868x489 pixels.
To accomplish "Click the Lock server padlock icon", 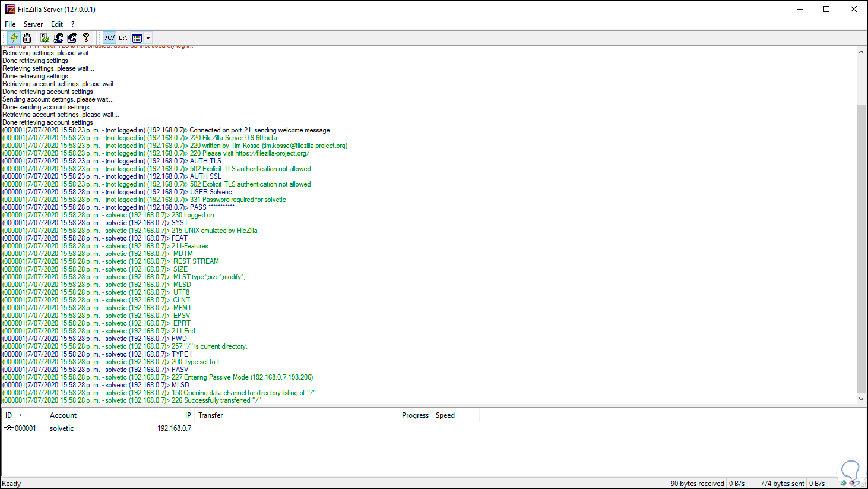I will [x=27, y=37].
